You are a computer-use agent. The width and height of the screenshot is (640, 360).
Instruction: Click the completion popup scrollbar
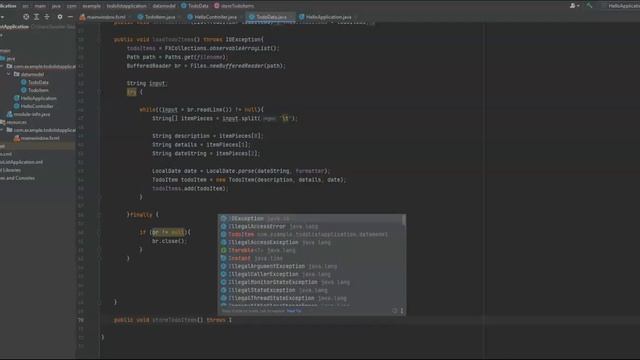(404, 220)
